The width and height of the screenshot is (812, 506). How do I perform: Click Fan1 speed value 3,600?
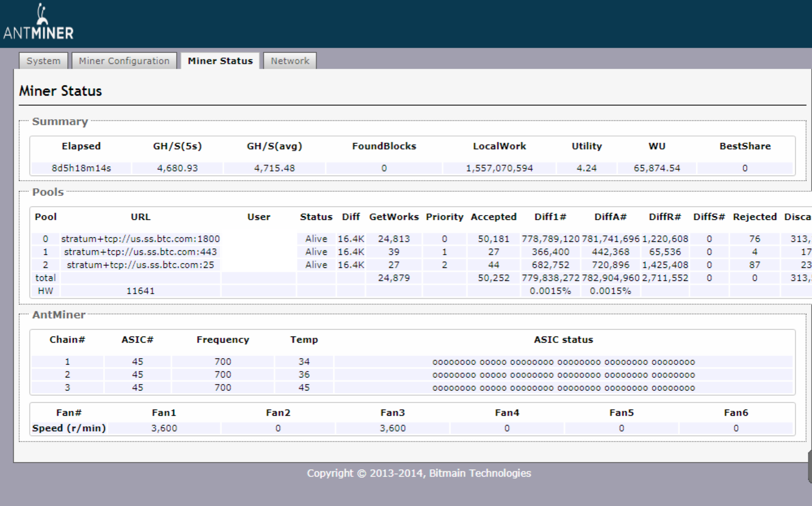coord(164,428)
